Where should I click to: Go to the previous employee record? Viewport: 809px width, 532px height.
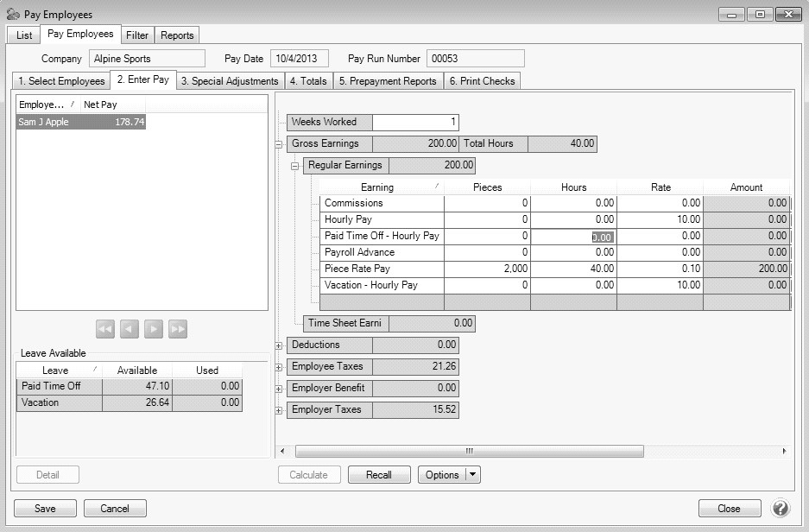tap(130, 329)
